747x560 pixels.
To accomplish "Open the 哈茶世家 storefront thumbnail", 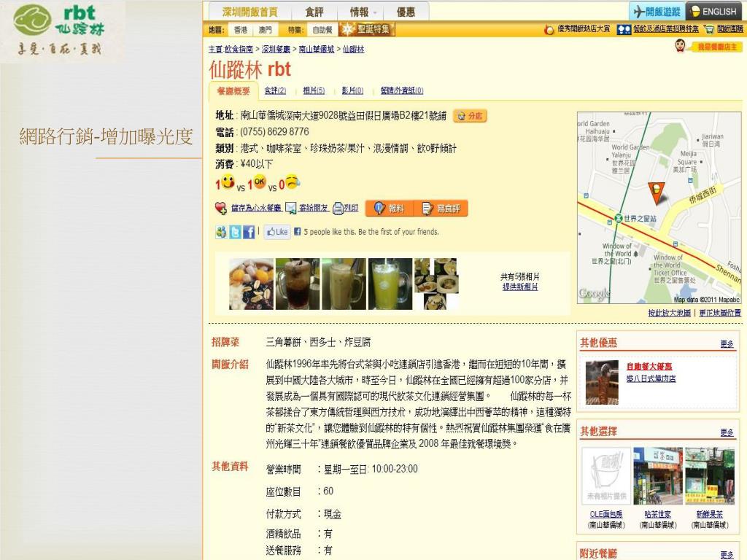I will (x=658, y=475).
